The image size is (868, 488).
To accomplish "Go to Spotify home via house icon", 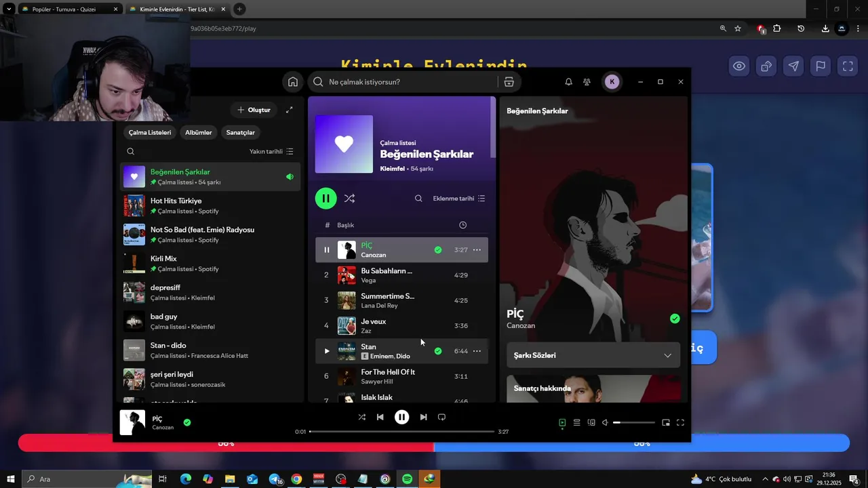I will pyautogui.click(x=293, y=82).
